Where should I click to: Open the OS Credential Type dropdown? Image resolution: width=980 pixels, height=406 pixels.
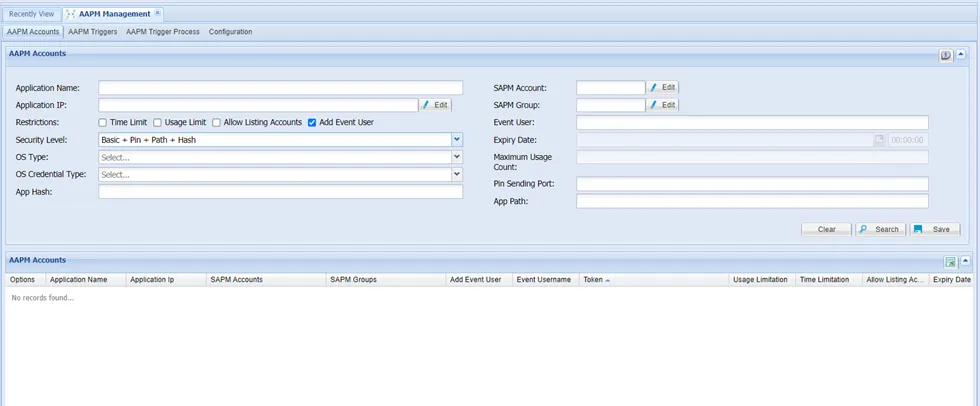coord(457,175)
